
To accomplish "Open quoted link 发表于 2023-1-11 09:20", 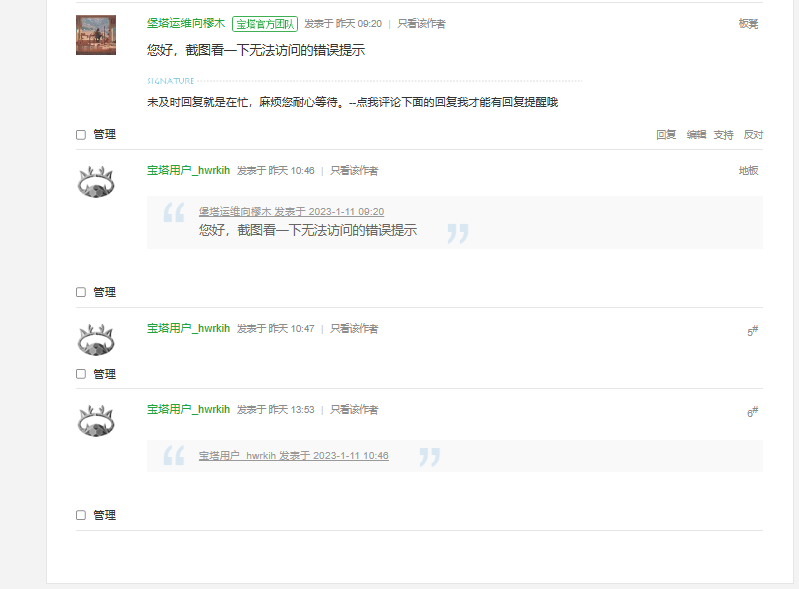I will pos(291,211).
